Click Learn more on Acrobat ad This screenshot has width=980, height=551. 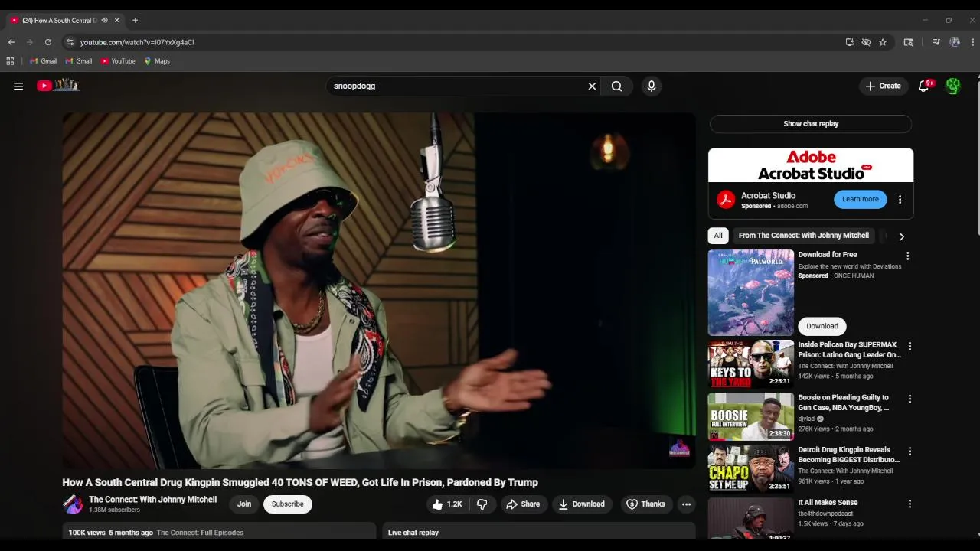(861, 199)
